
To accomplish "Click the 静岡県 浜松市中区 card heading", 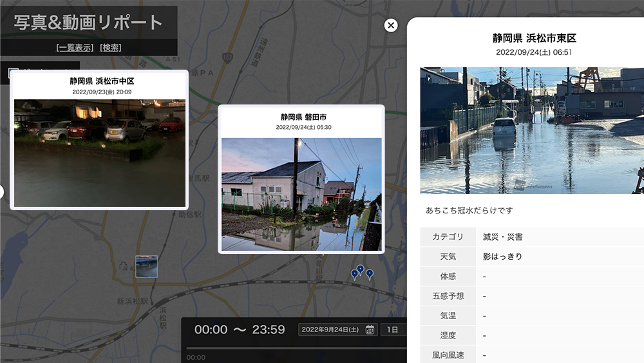I will (x=102, y=81).
